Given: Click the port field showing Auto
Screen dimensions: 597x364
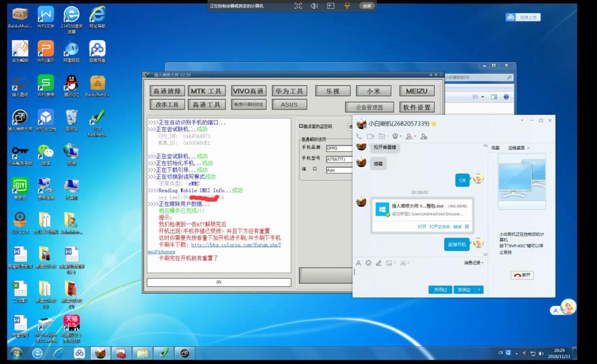Looking at the screenshot, I should tap(339, 170).
